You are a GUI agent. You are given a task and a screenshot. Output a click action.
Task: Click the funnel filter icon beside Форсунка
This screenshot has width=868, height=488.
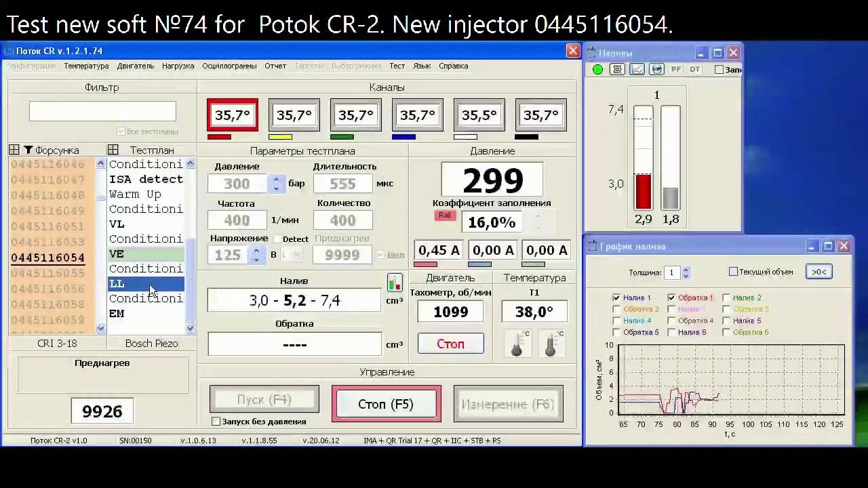[x=28, y=150]
